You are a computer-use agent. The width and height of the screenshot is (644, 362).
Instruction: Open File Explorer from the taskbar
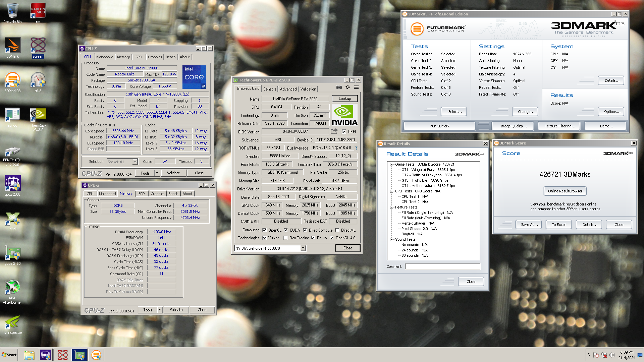29,355
